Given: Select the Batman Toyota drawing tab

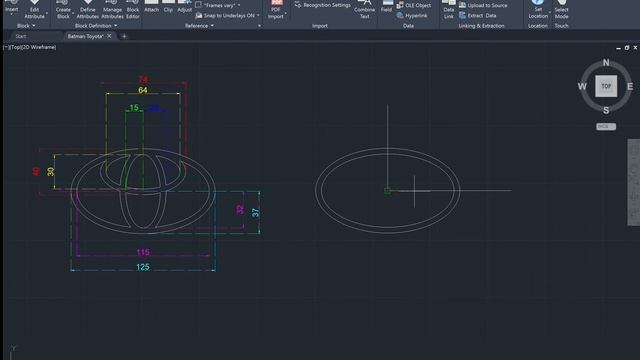Looking at the screenshot, I should [x=85, y=36].
